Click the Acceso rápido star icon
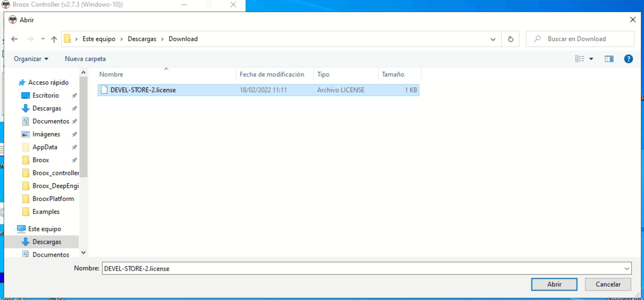 pos(22,83)
